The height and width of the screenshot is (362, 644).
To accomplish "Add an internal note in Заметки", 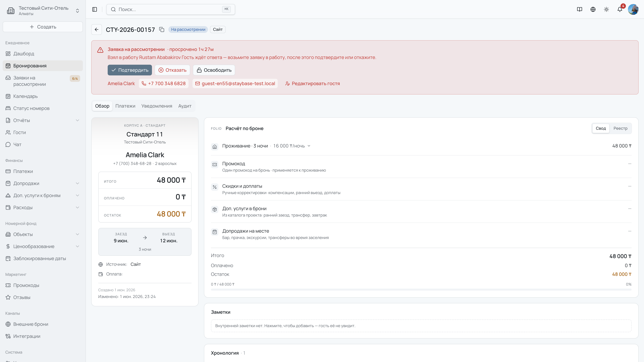I will click(x=421, y=326).
